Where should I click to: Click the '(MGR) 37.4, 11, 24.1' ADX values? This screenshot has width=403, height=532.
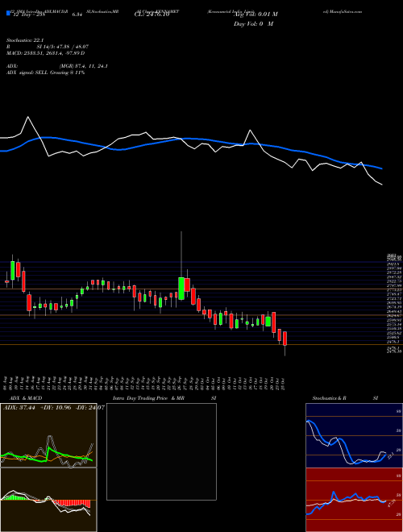[84, 66]
